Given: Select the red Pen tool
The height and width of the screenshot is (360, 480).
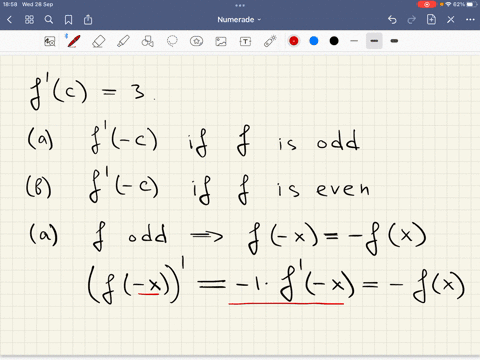Looking at the screenshot, I should (x=73, y=41).
